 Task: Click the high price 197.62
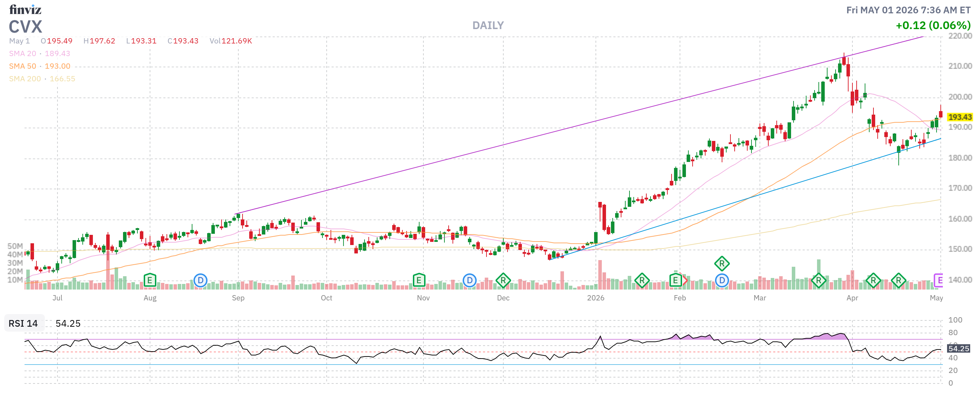(x=102, y=41)
